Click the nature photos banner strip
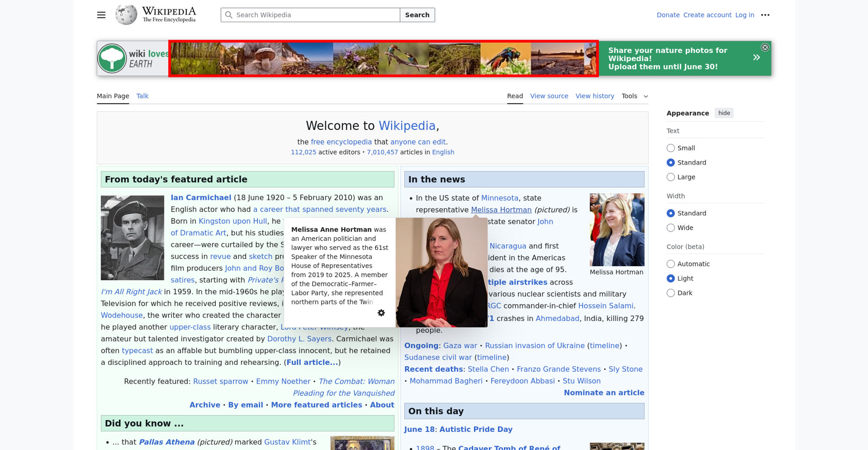This screenshot has width=868, height=450. (383, 58)
